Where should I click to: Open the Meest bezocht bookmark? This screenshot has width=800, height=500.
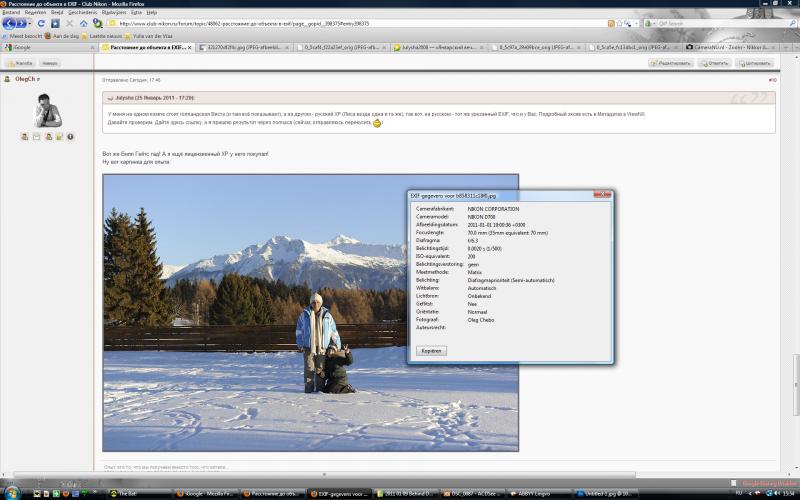click(x=22, y=36)
